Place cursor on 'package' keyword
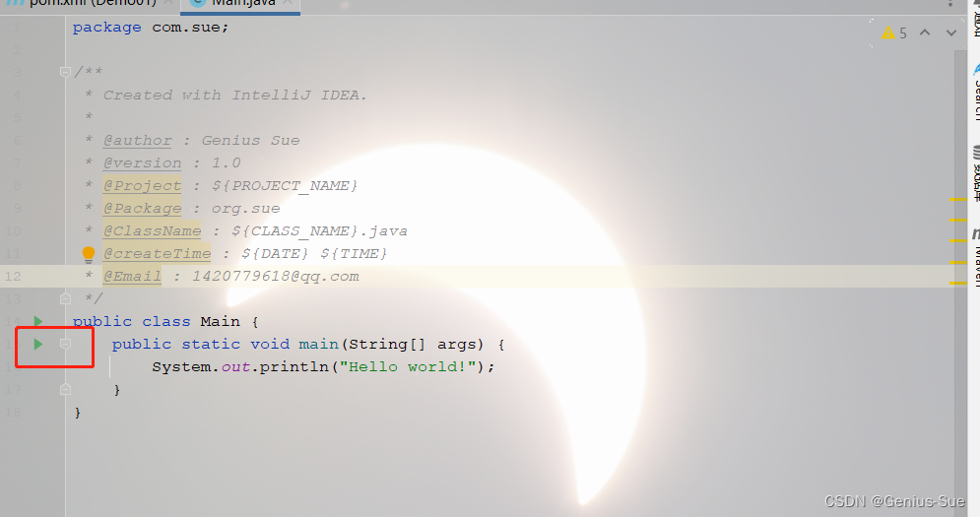980x517 pixels. click(107, 28)
